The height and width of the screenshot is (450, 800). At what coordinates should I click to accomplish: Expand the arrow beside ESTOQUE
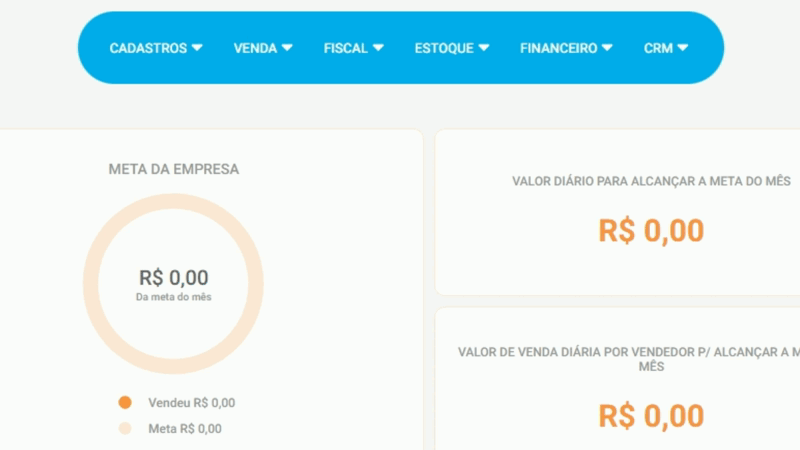tap(484, 47)
